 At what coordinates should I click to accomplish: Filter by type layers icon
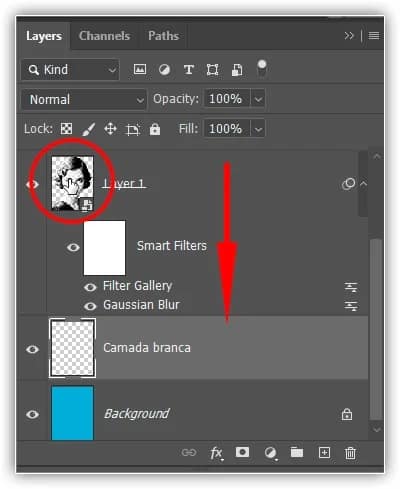189,70
